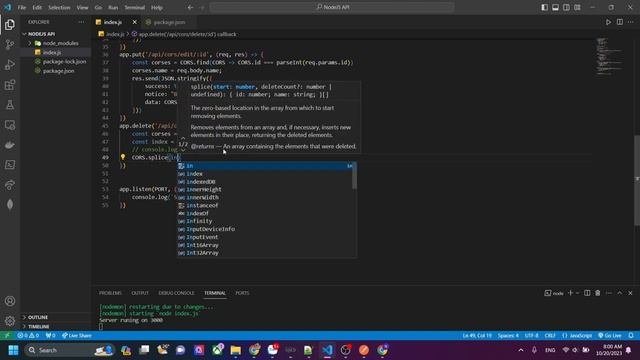Open the MongoDB leaf view
The height and width of the screenshot is (360, 640).
click(x=10, y=204)
